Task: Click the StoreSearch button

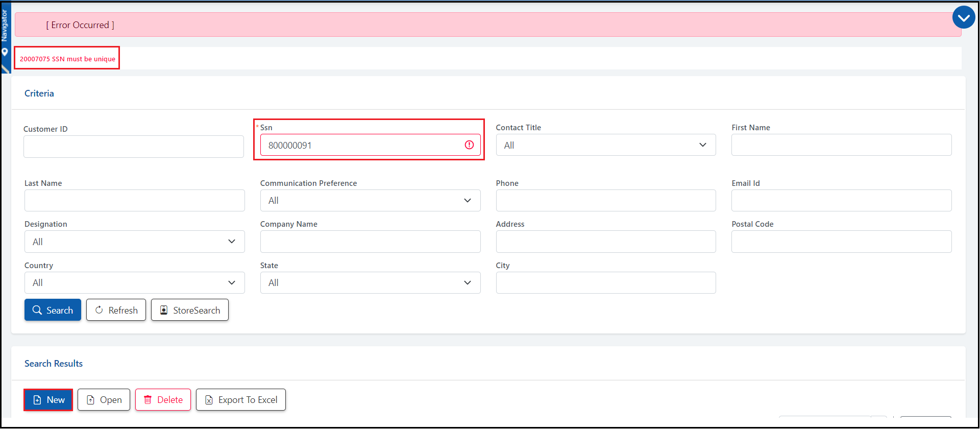Action: (190, 310)
